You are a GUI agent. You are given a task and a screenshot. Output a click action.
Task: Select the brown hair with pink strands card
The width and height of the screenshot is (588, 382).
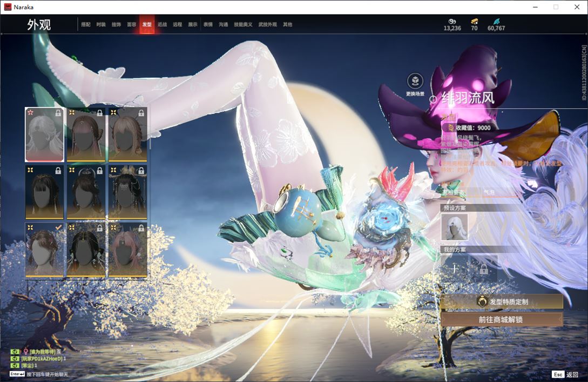coord(86,135)
